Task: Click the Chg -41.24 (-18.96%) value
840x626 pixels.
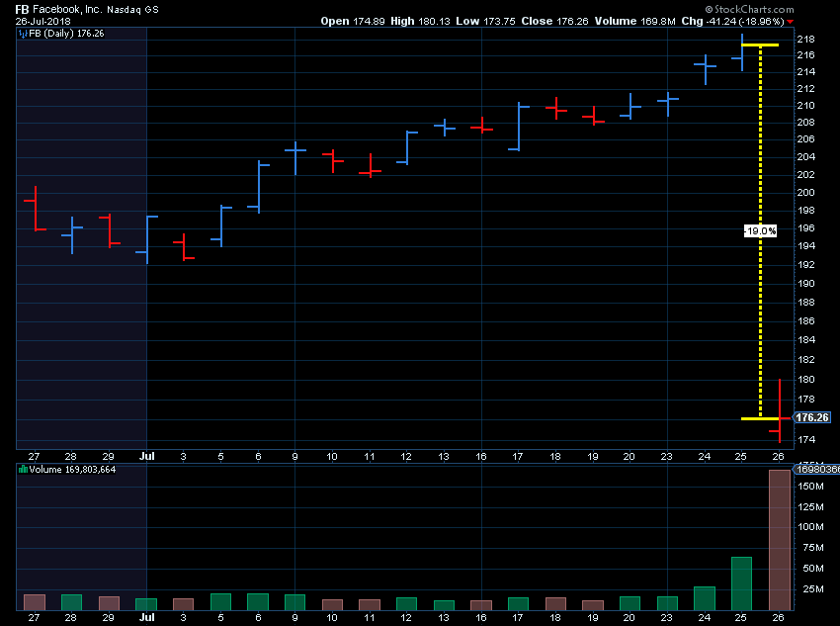Action: point(733,21)
